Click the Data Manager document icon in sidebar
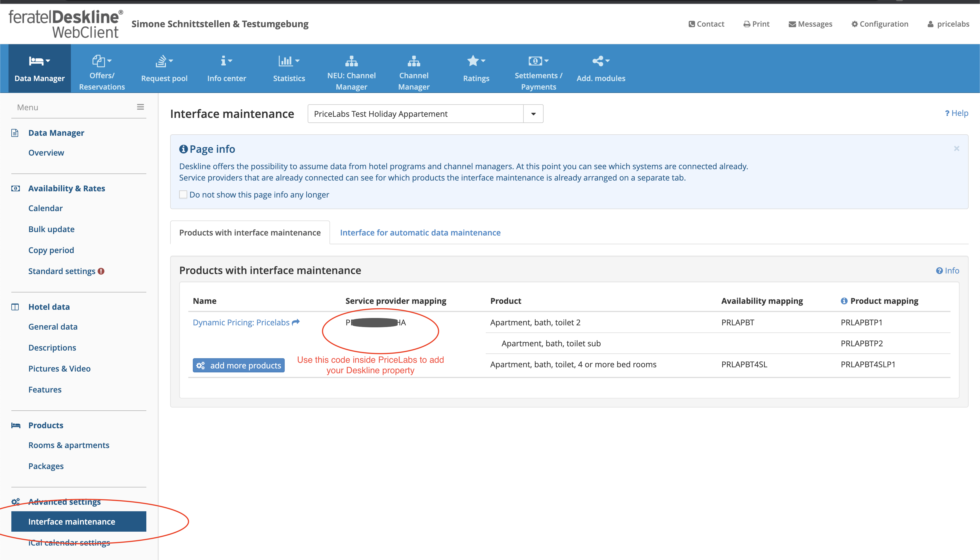Viewport: 980px width, 560px height. (x=15, y=133)
